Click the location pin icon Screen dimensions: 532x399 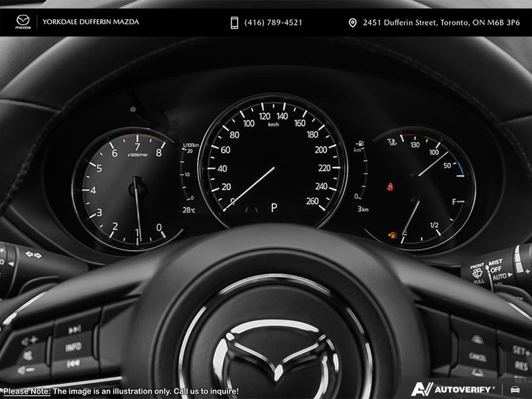point(352,23)
